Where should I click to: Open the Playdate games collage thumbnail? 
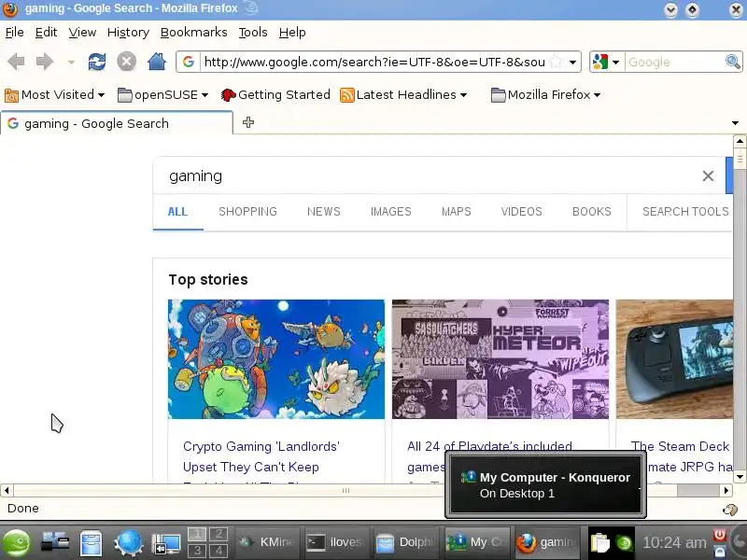pos(500,359)
